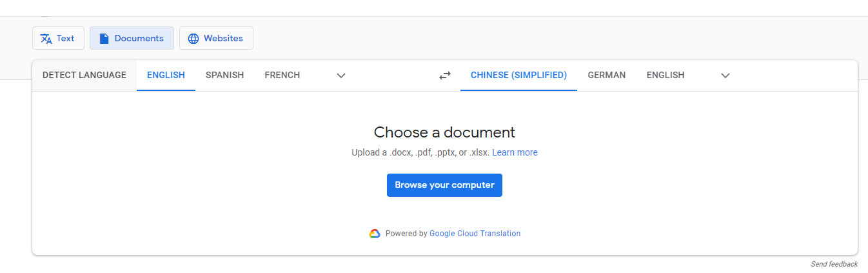This screenshot has height=273, width=868.
Task: Open the Google Cloud Translation link
Action: [475, 234]
